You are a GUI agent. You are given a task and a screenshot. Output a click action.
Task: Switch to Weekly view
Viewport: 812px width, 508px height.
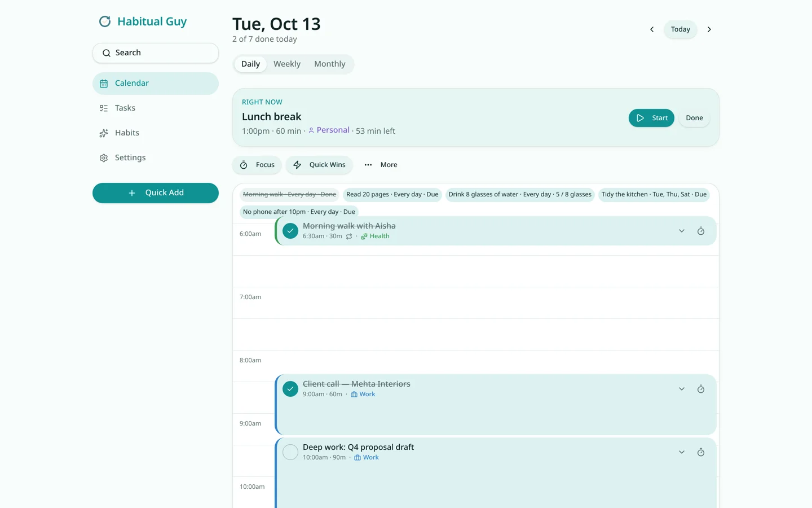(x=287, y=64)
